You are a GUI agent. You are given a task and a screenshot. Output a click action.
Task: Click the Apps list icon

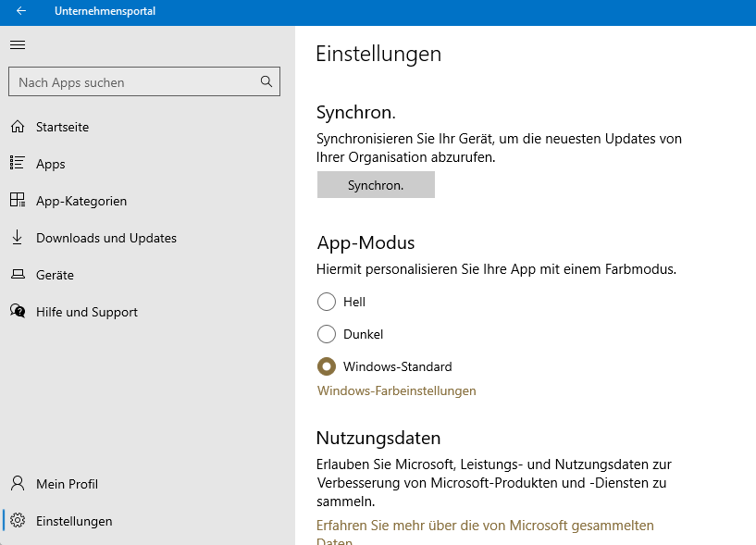17,164
